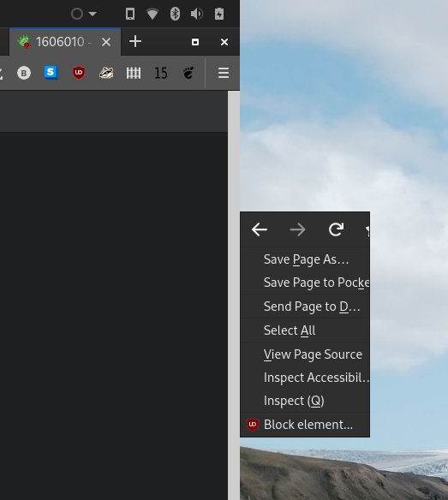
Task: Open View Page Source
Action: click(305, 354)
